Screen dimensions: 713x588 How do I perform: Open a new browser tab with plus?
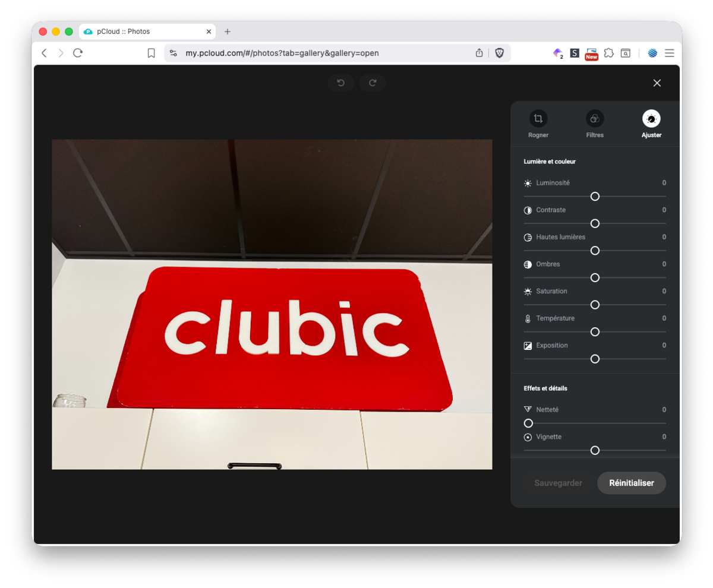[x=227, y=31]
